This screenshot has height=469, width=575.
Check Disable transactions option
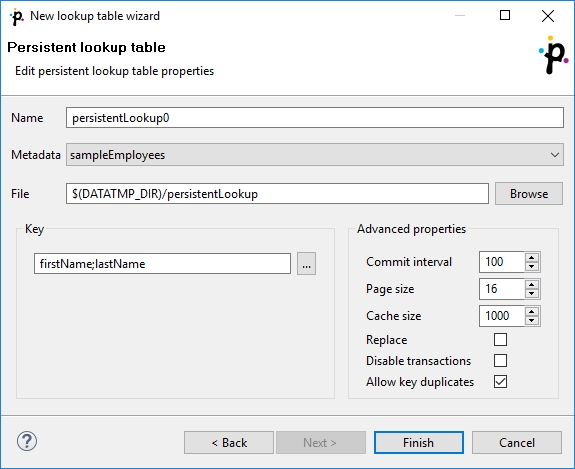tap(500, 361)
